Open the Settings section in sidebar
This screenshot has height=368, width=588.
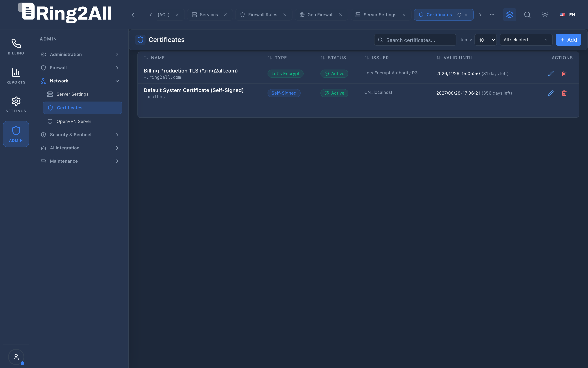click(x=16, y=104)
